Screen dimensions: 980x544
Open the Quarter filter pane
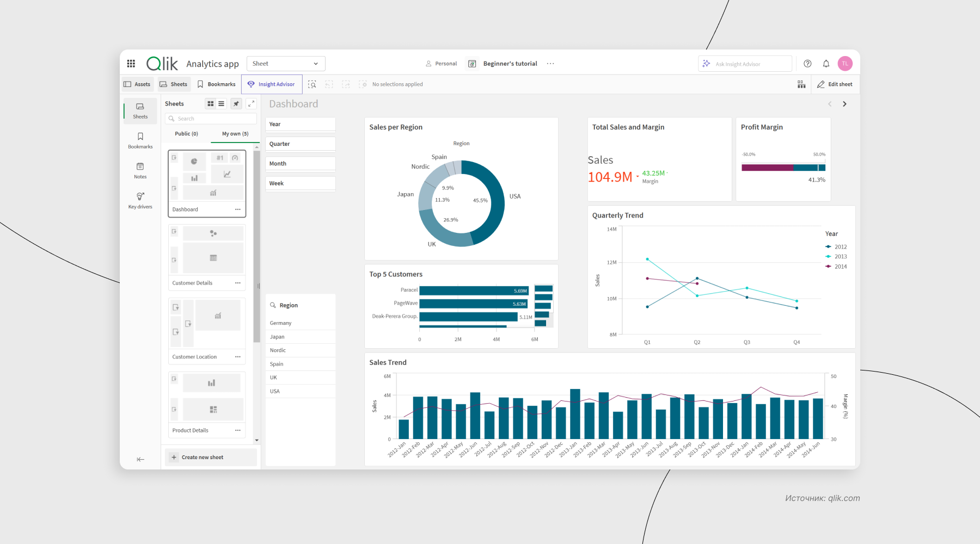point(301,144)
